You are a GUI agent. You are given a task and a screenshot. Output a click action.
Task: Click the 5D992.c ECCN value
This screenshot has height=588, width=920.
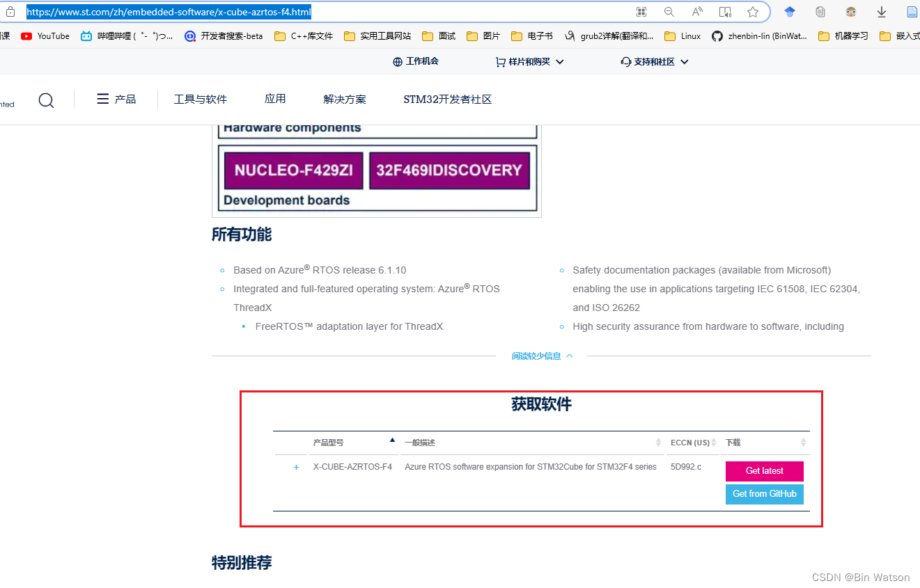click(x=686, y=467)
